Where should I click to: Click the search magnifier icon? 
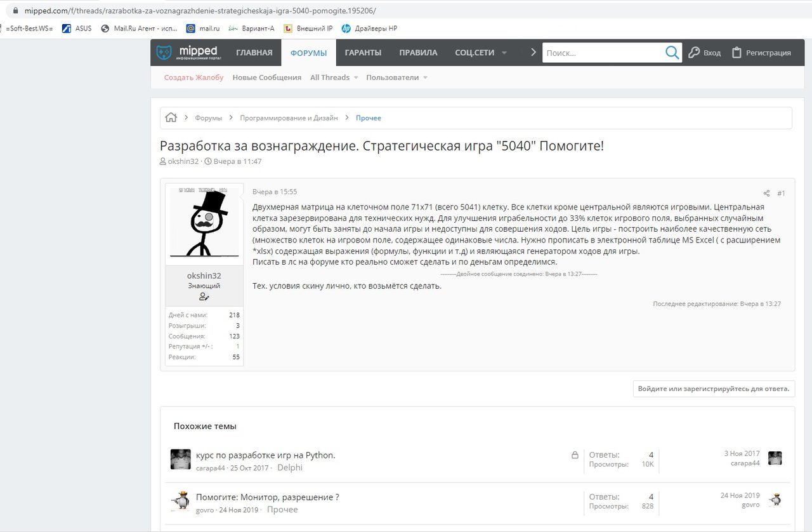click(x=672, y=53)
